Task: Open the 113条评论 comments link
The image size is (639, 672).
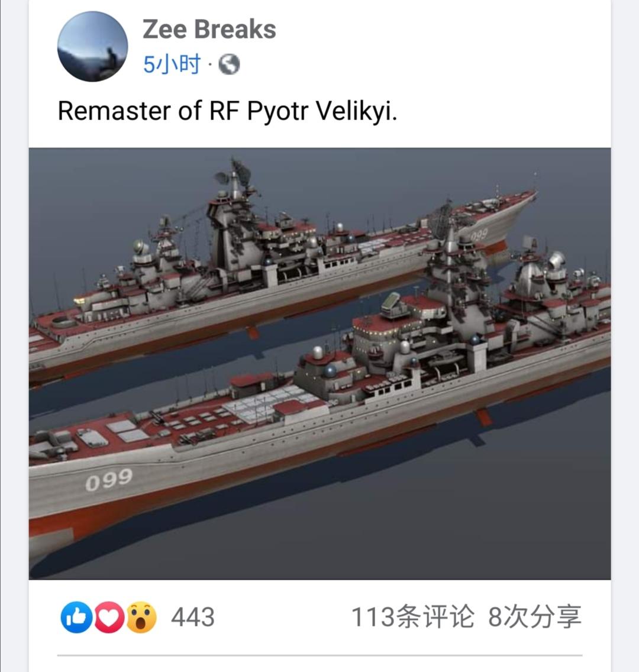Action: (413, 617)
